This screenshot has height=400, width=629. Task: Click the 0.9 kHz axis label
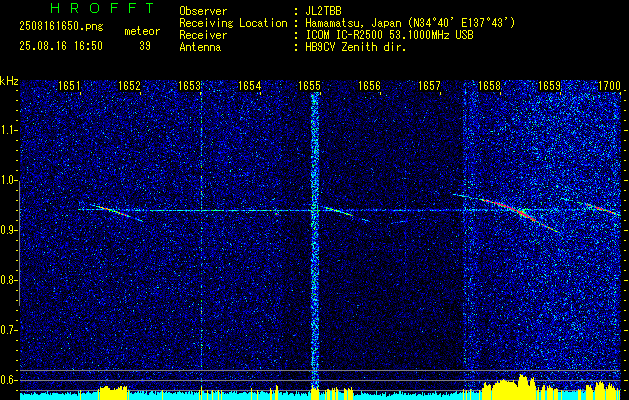coord(8,230)
